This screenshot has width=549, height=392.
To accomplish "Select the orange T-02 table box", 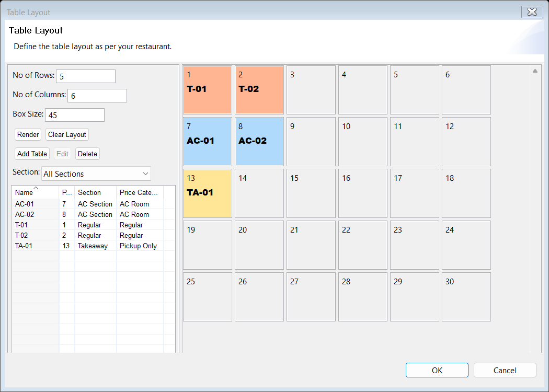I will (x=259, y=90).
